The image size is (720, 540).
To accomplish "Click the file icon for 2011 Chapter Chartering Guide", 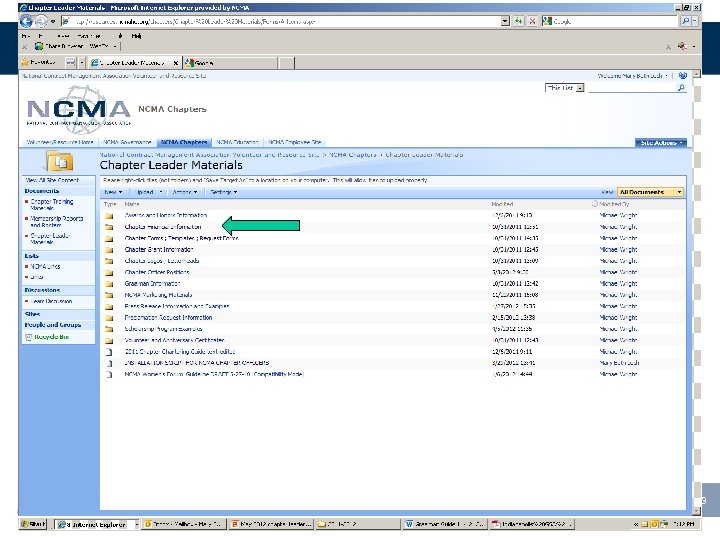I will pos(109,352).
